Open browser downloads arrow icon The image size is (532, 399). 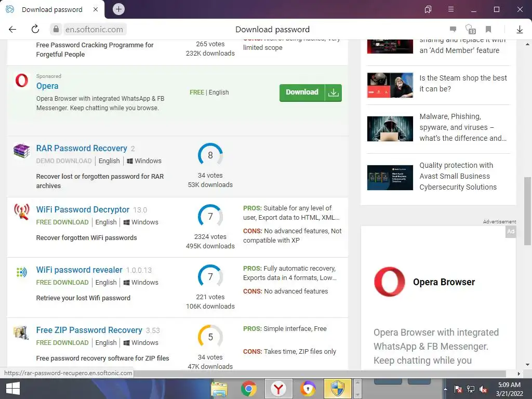pyautogui.click(x=520, y=30)
